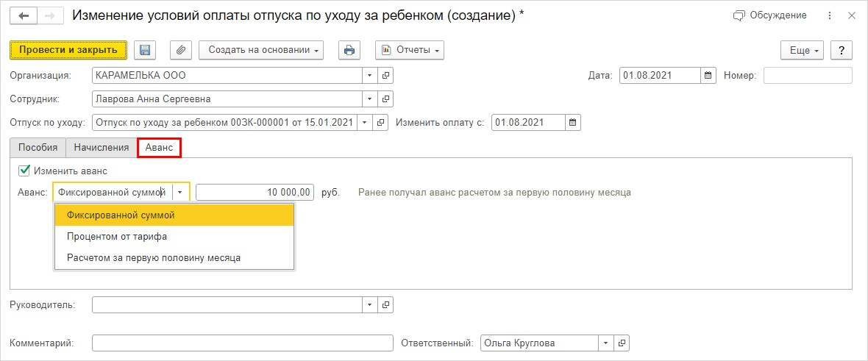Open the Сотрудник record via open-form icon
868x361 pixels.
click(x=385, y=99)
